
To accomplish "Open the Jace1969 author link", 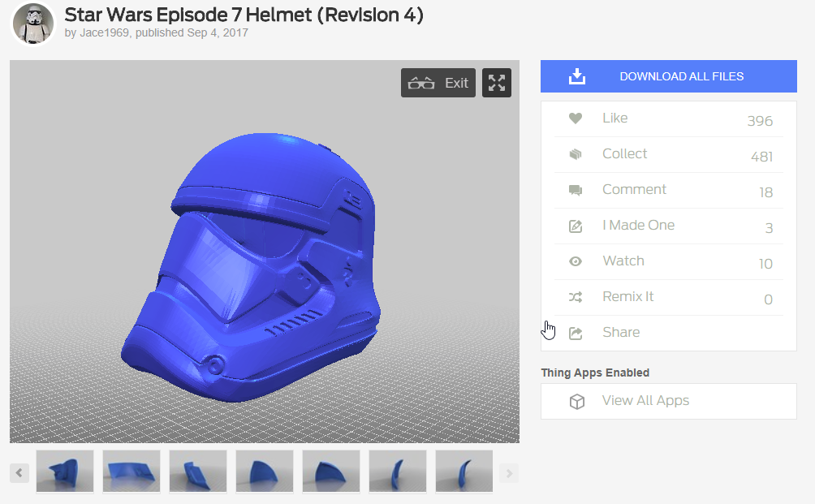I will [x=104, y=32].
